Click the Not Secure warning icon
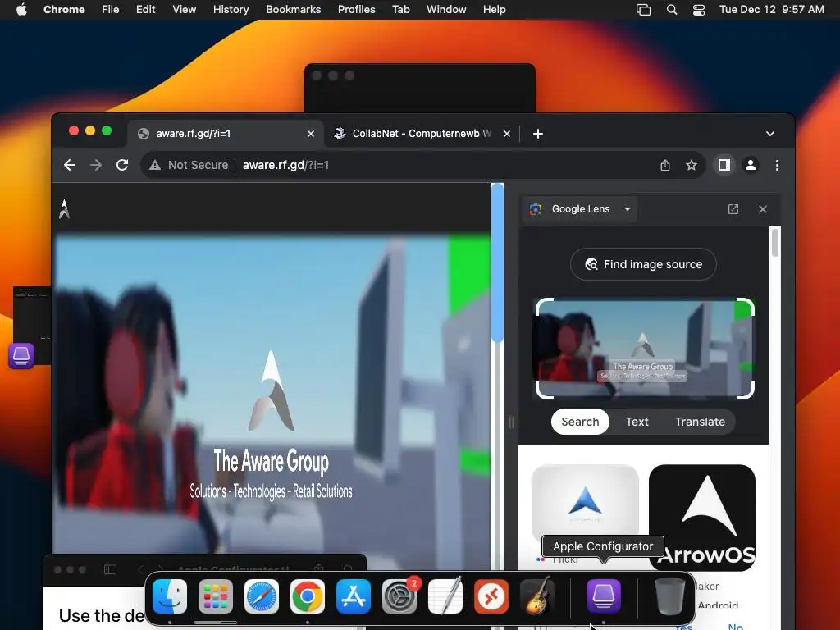The width and height of the screenshot is (840, 630). coord(155,165)
